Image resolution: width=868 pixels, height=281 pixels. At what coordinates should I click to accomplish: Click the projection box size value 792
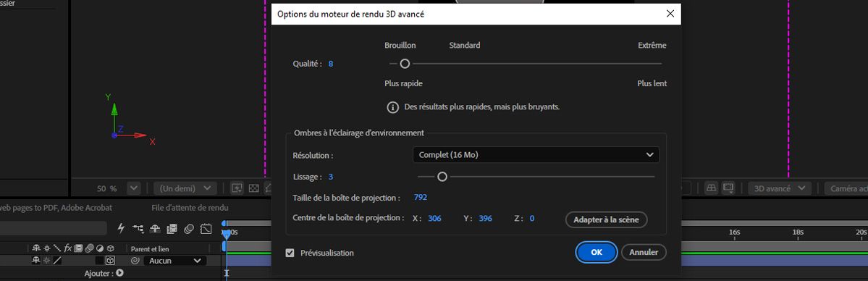click(420, 197)
